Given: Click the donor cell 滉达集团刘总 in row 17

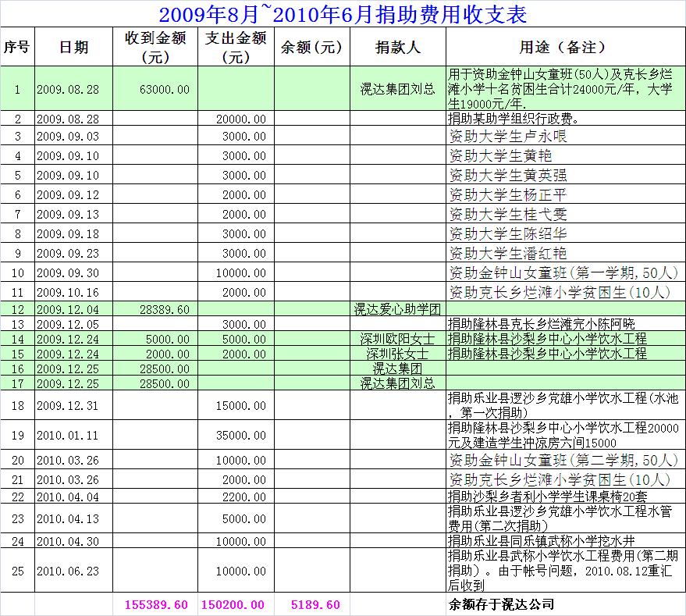Looking at the screenshot, I should 398,383.
